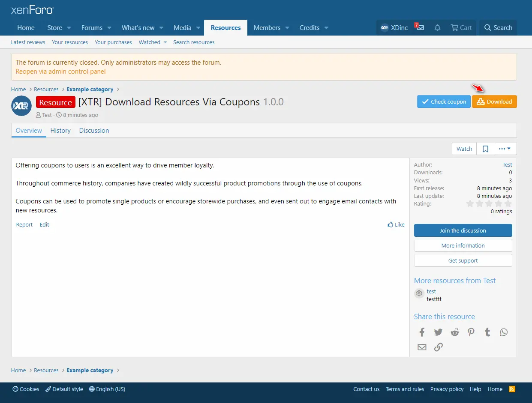
Task: Open the alerts bell icon
Action: click(x=437, y=28)
